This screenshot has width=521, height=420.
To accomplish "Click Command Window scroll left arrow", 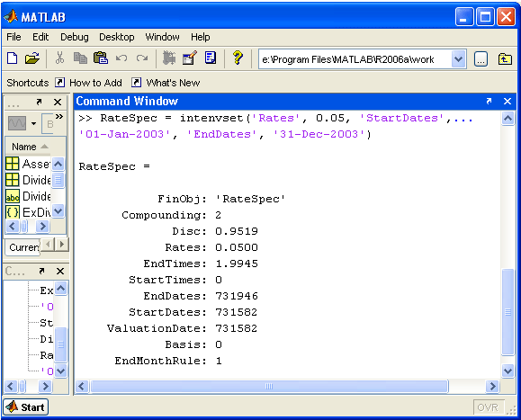I will point(82,386).
